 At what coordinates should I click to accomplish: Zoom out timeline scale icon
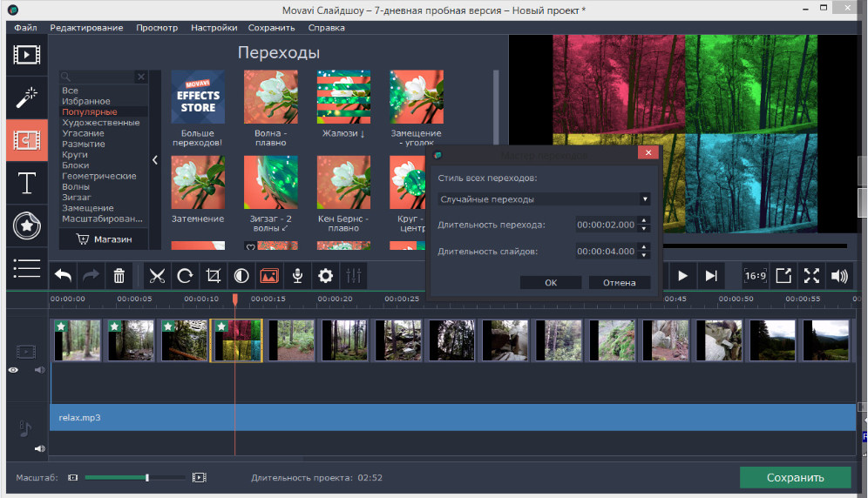pyautogui.click(x=72, y=477)
